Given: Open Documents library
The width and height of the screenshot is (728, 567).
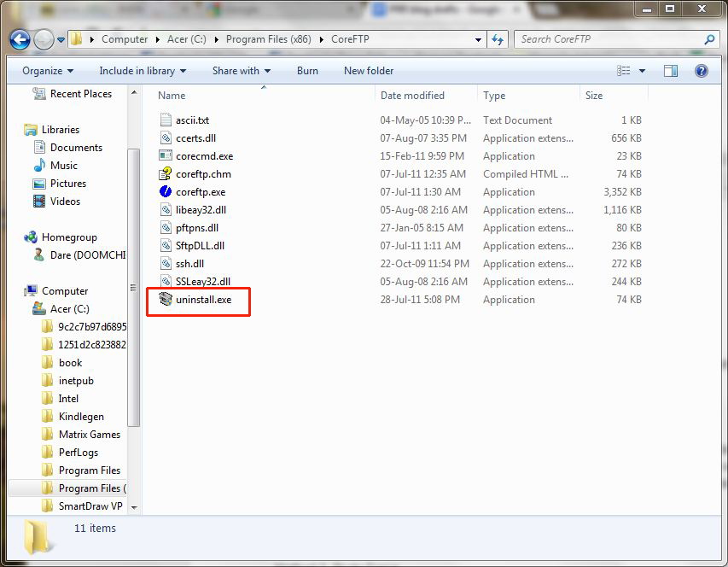Looking at the screenshot, I should pos(76,148).
